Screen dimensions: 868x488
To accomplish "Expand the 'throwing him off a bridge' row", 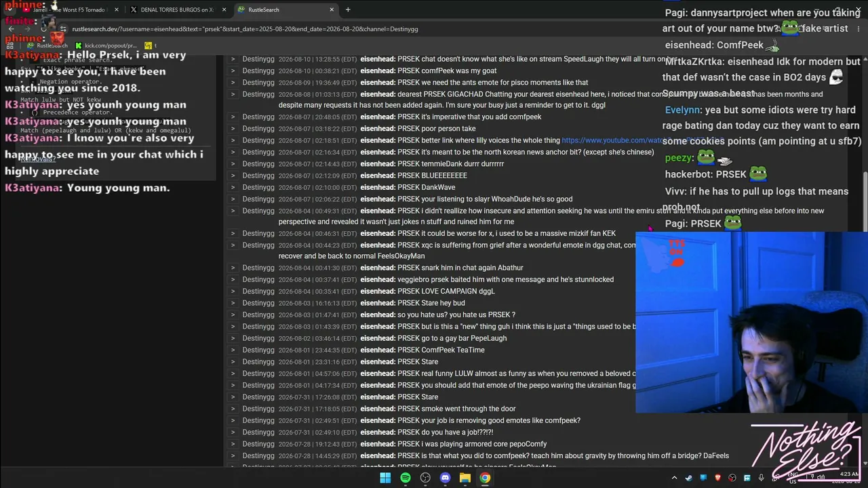I will point(233,456).
